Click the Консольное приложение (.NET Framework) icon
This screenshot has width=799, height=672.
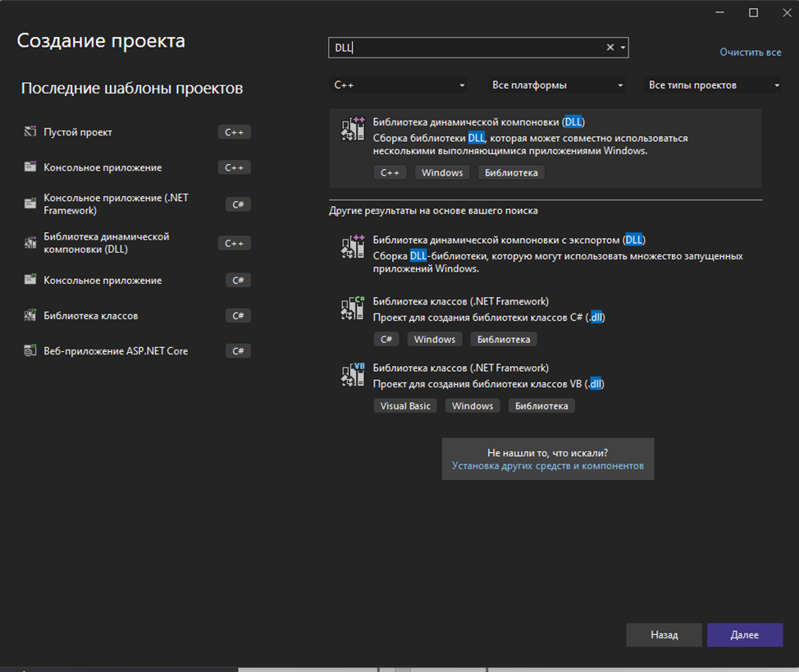click(x=30, y=203)
